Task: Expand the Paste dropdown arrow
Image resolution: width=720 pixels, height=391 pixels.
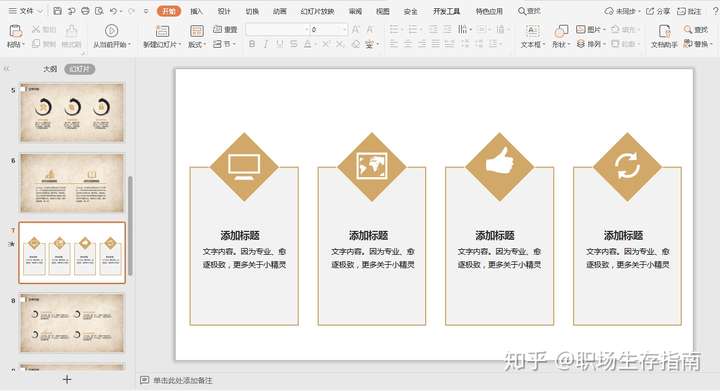Action: point(24,45)
